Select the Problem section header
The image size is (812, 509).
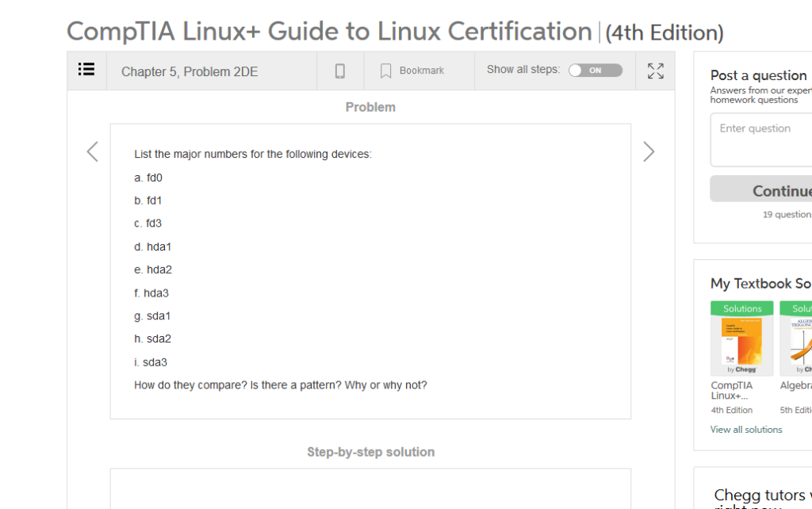pyautogui.click(x=370, y=106)
